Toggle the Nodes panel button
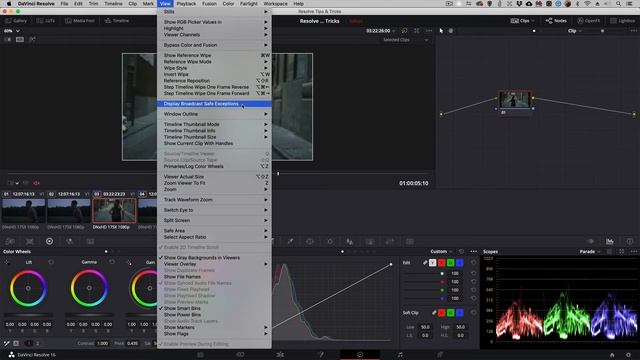Screen dimensions: 640x360 click(x=556, y=21)
